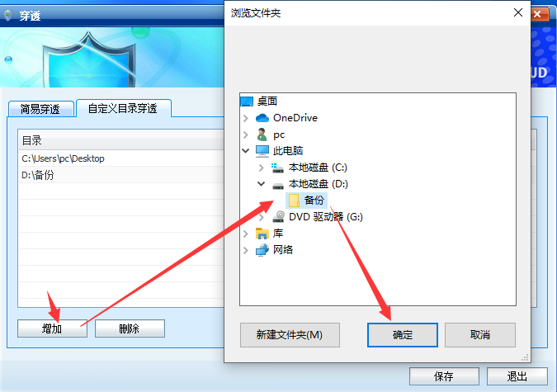Click the 库 libraries icon
This screenshot has height=392, width=557.
pos(262,234)
